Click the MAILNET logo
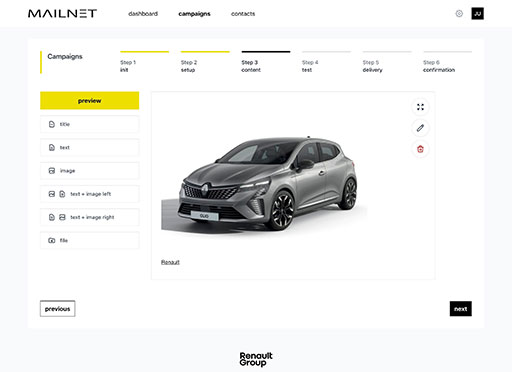This screenshot has width=512, height=372. point(62,14)
